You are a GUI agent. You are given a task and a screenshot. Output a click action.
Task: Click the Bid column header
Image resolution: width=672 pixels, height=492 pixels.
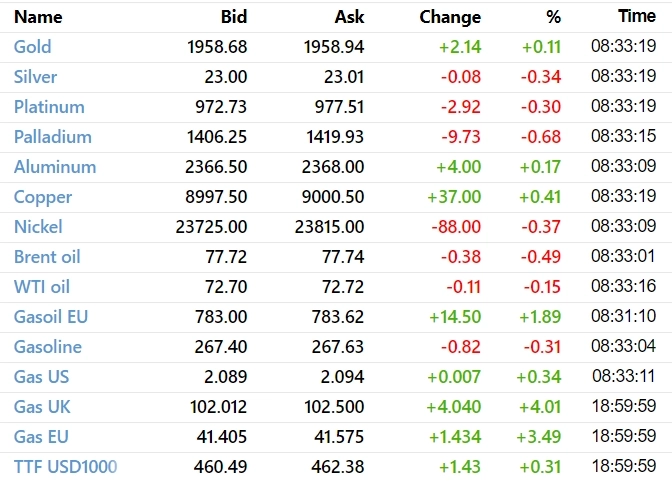click(x=233, y=17)
